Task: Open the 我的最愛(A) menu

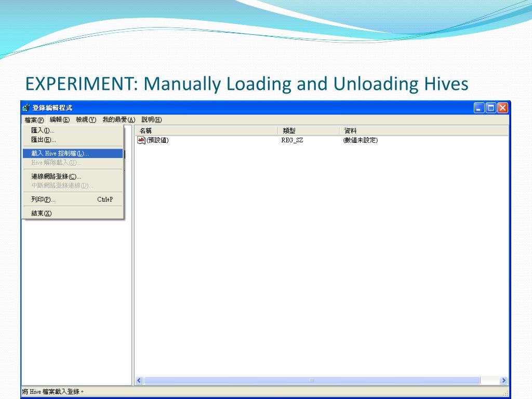Action: click(x=118, y=120)
